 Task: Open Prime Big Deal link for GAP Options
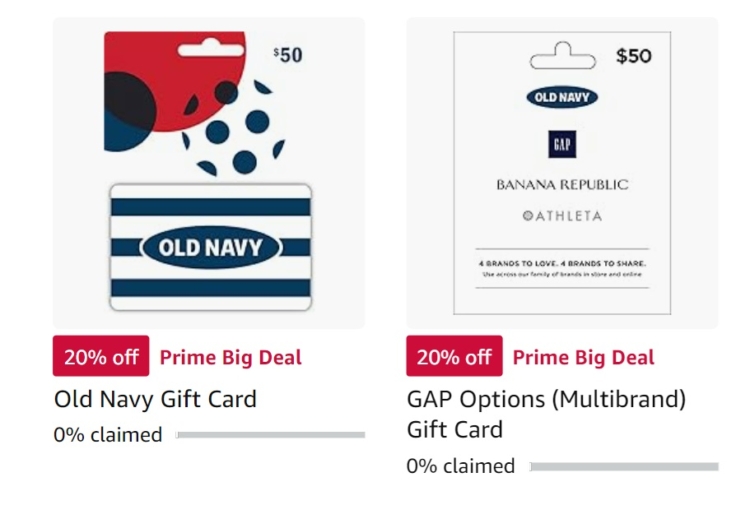coord(584,358)
